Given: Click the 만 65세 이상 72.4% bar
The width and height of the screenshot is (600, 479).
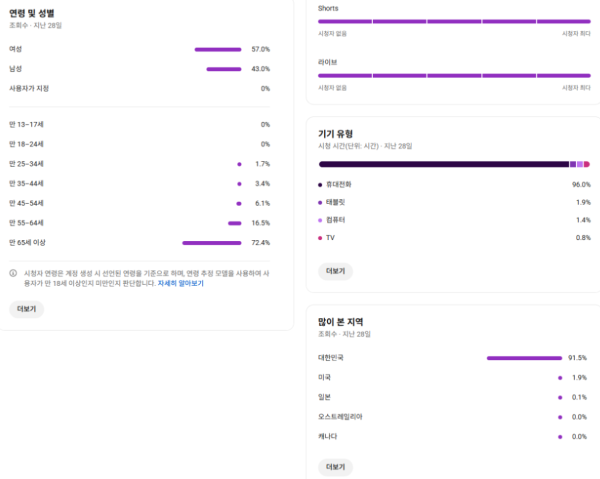Looking at the screenshot, I should pyautogui.click(x=212, y=243).
